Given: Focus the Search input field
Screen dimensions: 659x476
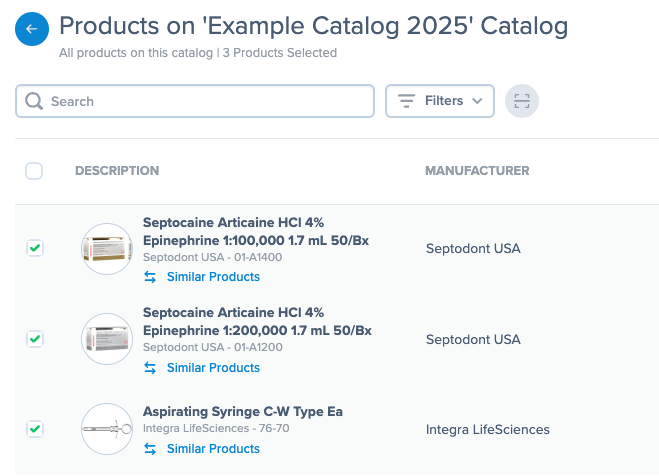Looking at the screenshot, I should click(195, 101).
